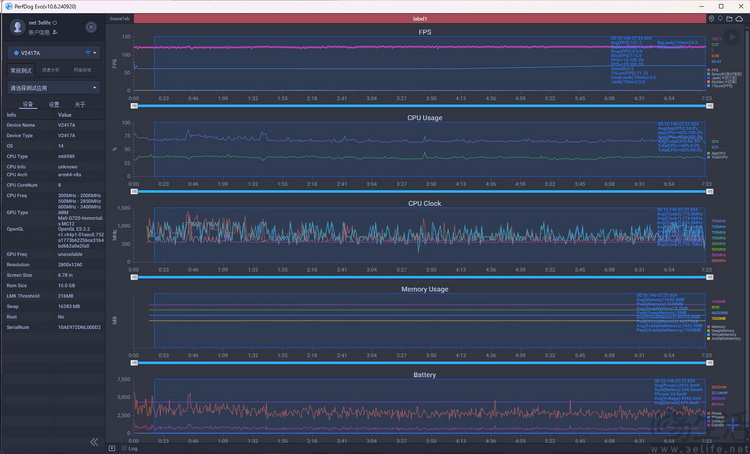
Task: Toggle TotalCPU series in CPU Usage legend
Action: 717,157
